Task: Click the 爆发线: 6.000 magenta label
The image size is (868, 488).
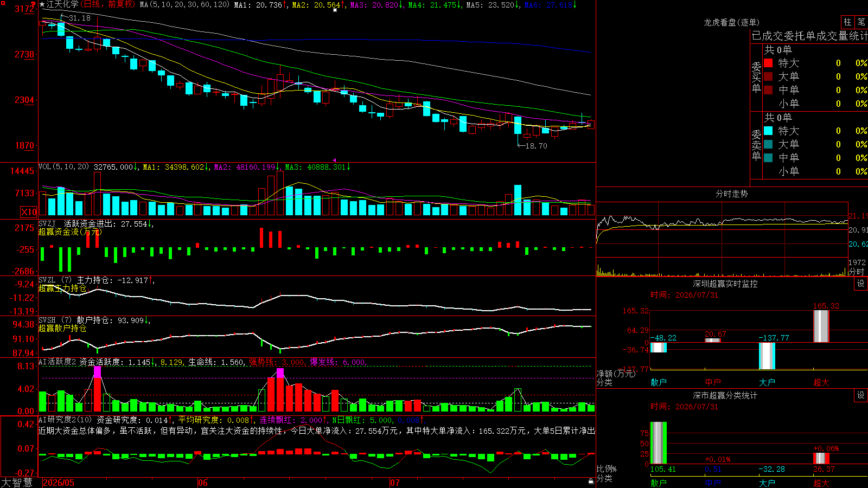Action: tap(337, 362)
